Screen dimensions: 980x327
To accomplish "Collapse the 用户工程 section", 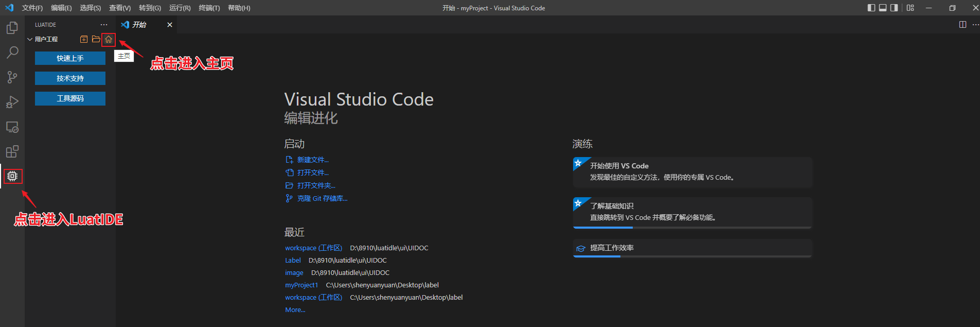I will point(30,39).
